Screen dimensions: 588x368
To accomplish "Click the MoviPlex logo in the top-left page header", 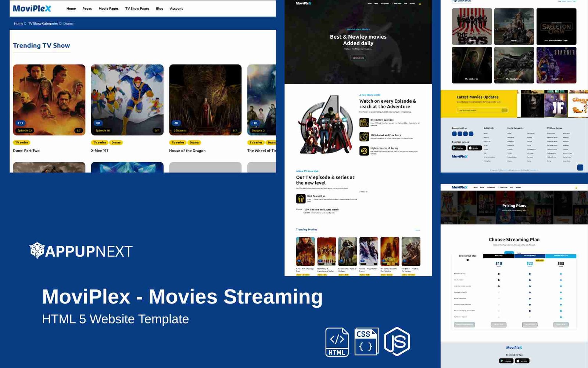I will click(x=32, y=8).
